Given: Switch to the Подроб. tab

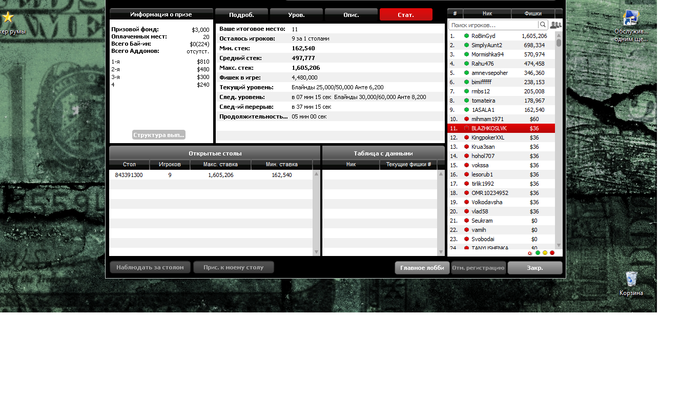Looking at the screenshot, I should [x=242, y=15].
